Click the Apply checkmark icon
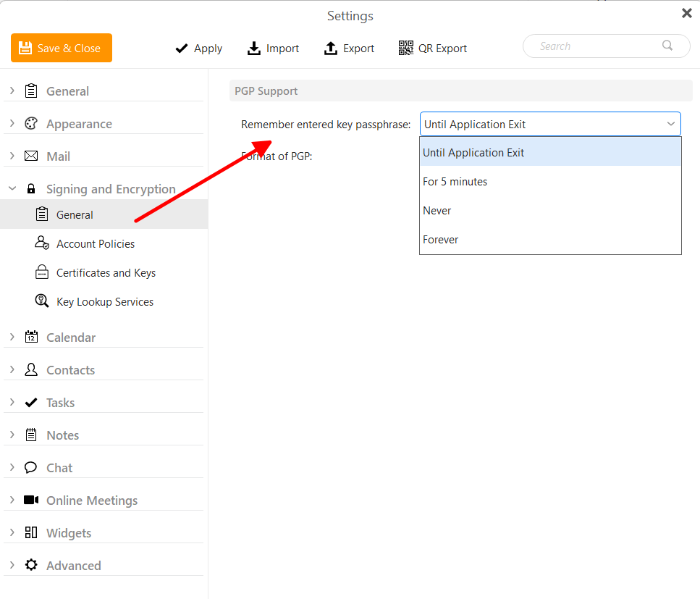 pos(181,49)
